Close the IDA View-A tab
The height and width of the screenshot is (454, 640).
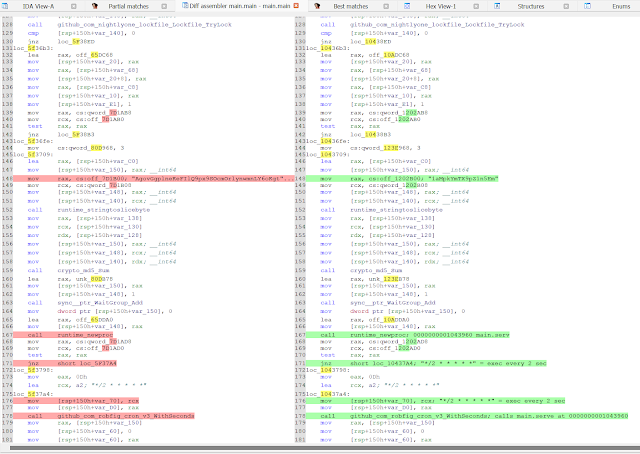point(73,6)
